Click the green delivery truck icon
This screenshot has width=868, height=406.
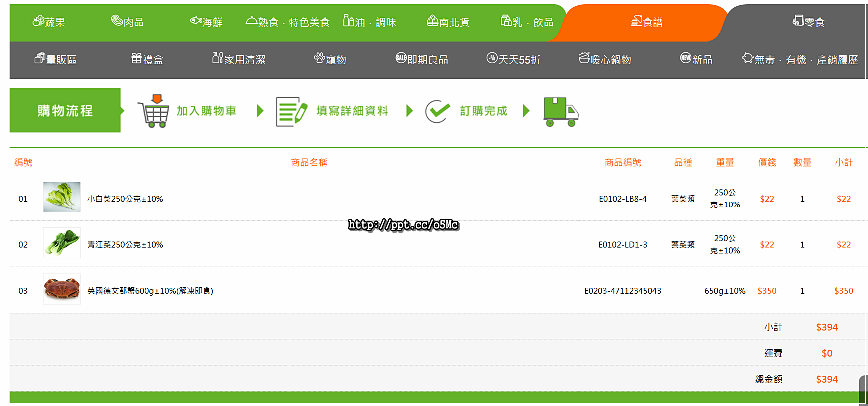(560, 112)
